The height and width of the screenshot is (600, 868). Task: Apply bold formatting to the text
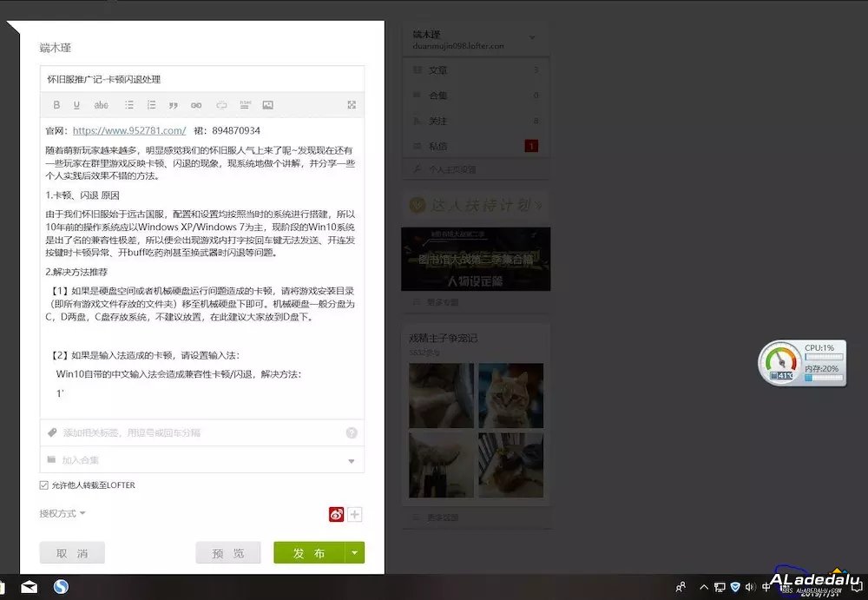coord(56,104)
